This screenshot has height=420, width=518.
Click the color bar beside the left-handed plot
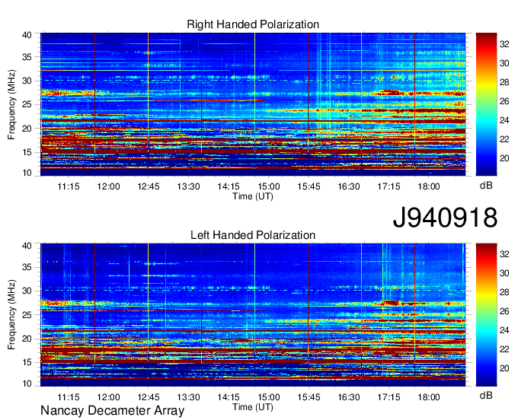coord(486,315)
